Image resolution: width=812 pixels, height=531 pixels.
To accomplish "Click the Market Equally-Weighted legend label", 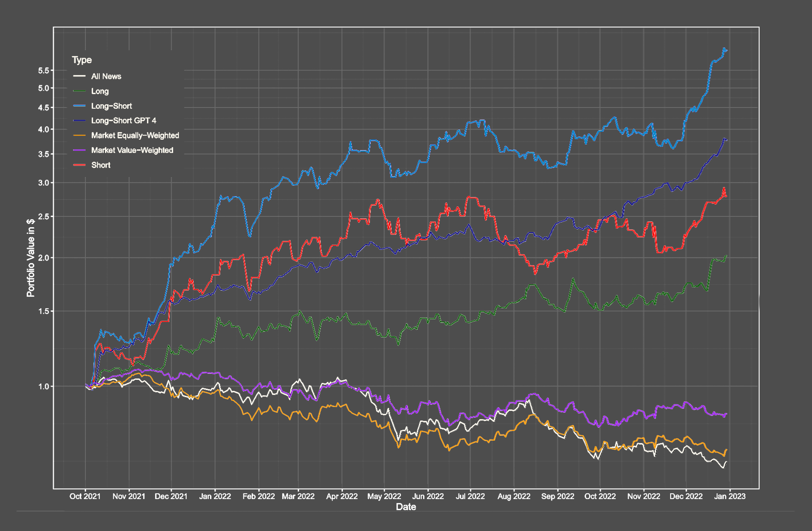I will pos(135,135).
